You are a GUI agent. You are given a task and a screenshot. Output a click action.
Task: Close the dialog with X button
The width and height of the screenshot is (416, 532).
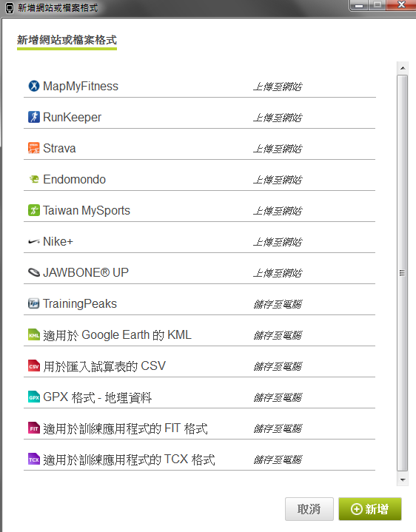tap(401, 4)
